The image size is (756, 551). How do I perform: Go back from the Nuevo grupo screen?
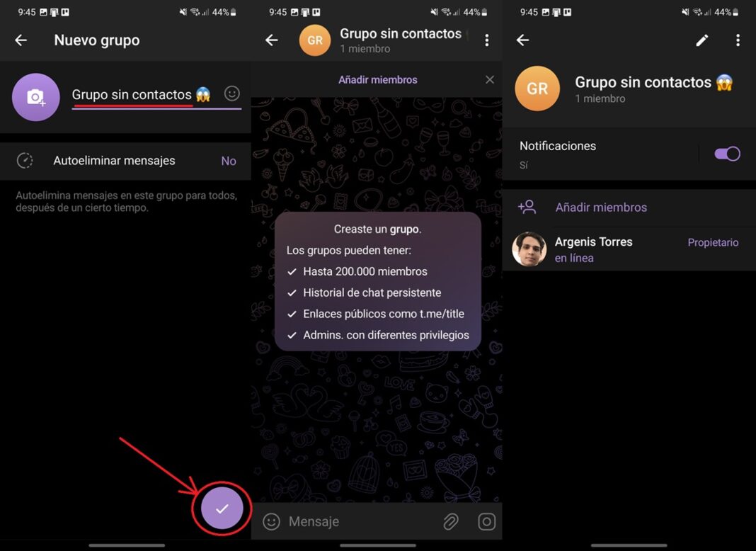(21, 40)
